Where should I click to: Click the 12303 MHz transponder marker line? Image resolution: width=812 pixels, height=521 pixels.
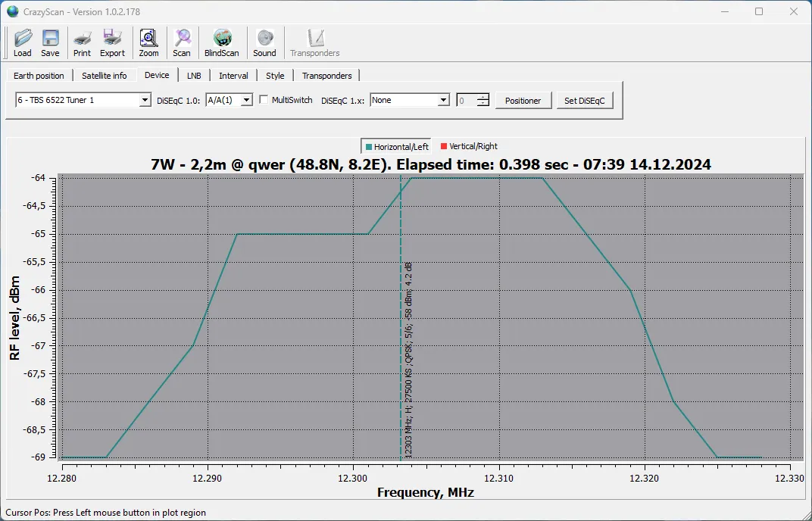(401, 341)
